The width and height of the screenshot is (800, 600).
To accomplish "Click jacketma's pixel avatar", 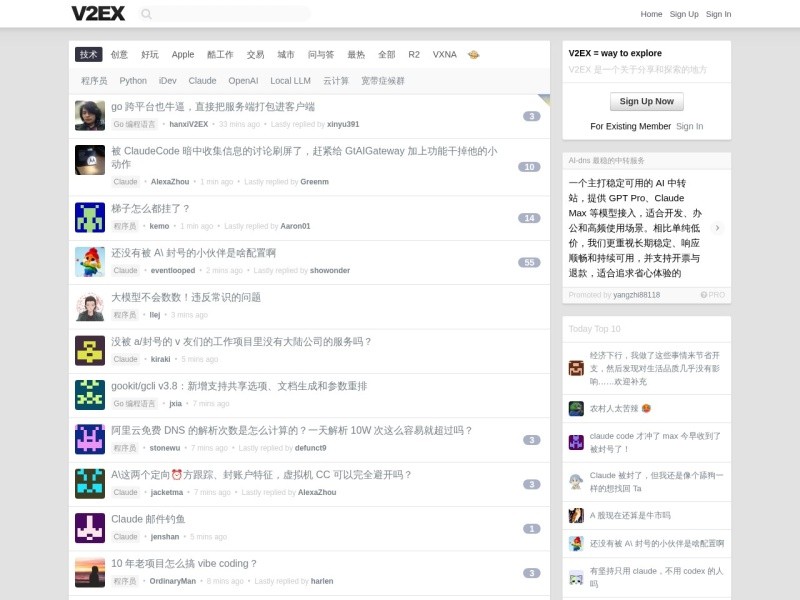I will 90,484.
